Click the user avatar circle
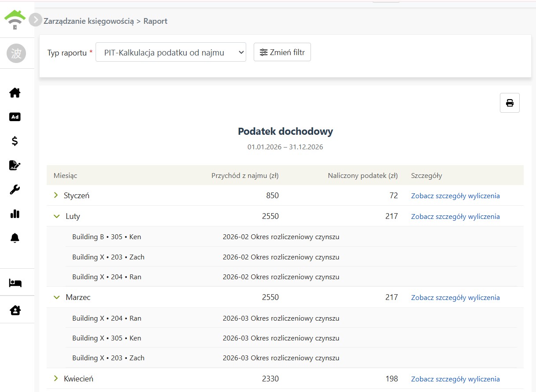Viewport: 536px width, 392px height. click(x=16, y=54)
